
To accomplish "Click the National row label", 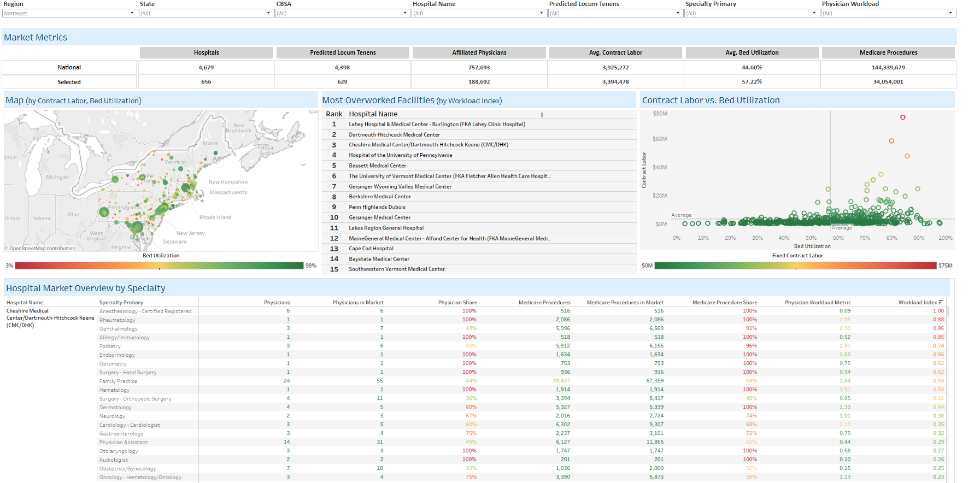I will click(x=69, y=67).
